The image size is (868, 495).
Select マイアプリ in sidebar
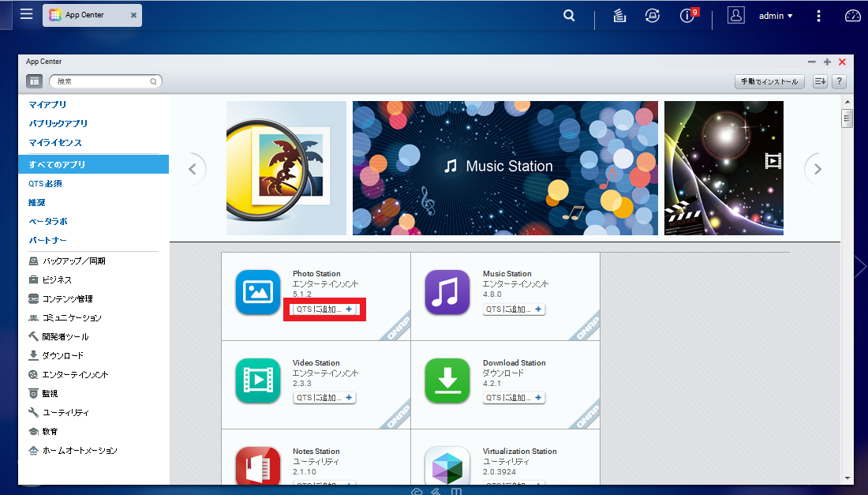pyautogui.click(x=47, y=105)
